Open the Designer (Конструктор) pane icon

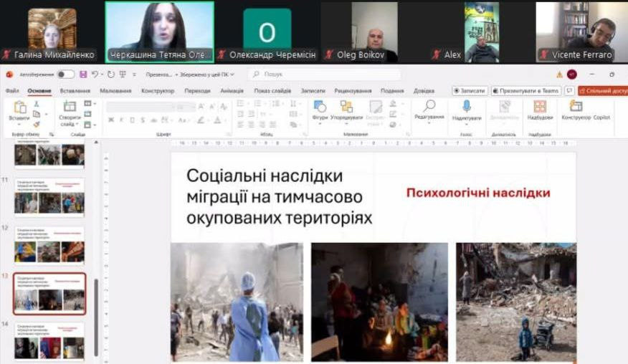tap(576, 107)
